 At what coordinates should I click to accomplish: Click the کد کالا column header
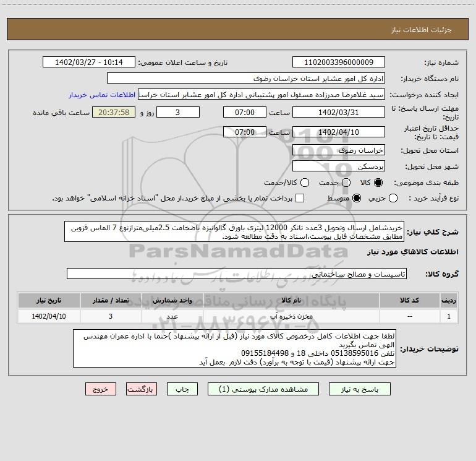[409, 300]
